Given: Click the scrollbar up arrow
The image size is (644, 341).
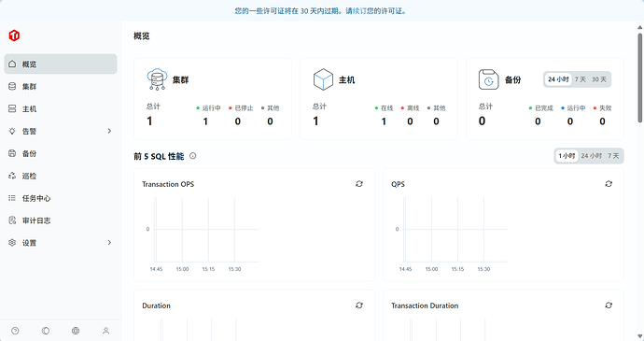Looking at the screenshot, I should click(640, 27).
